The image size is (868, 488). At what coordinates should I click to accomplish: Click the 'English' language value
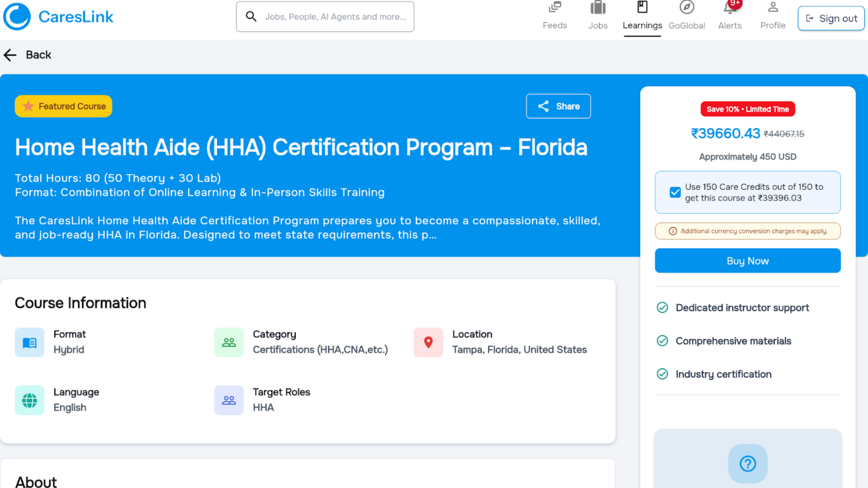tap(70, 408)
